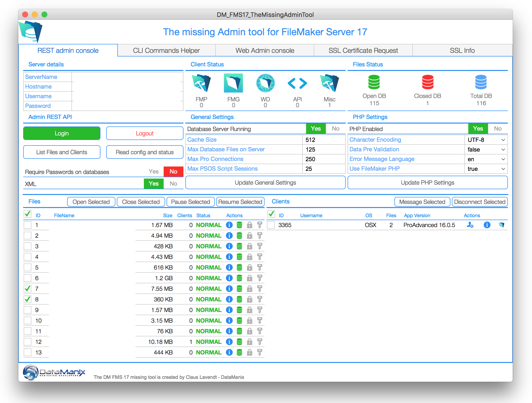Click the Misc client status icon
The height and width of the screenshot is (403, 532).
pyautogui.click(x=329, y=83)
